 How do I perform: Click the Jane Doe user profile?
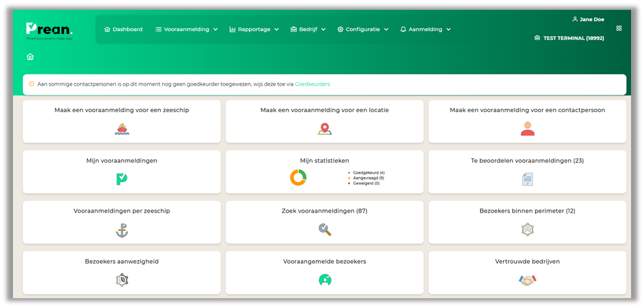588,19
